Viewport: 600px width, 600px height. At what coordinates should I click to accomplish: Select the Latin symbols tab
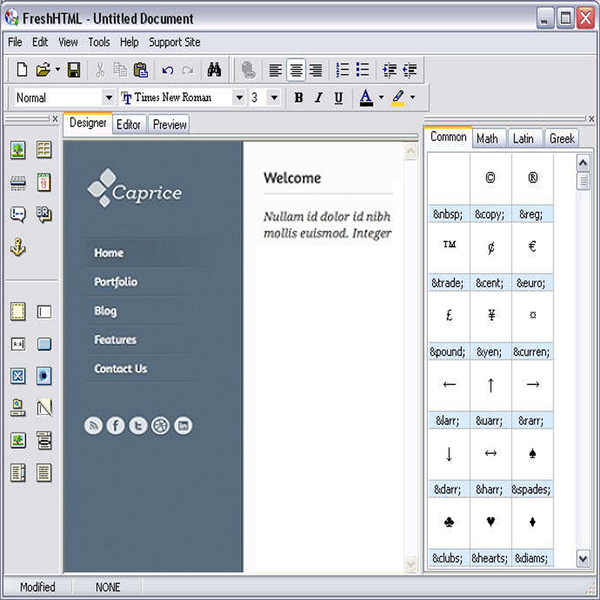point(523,138)
